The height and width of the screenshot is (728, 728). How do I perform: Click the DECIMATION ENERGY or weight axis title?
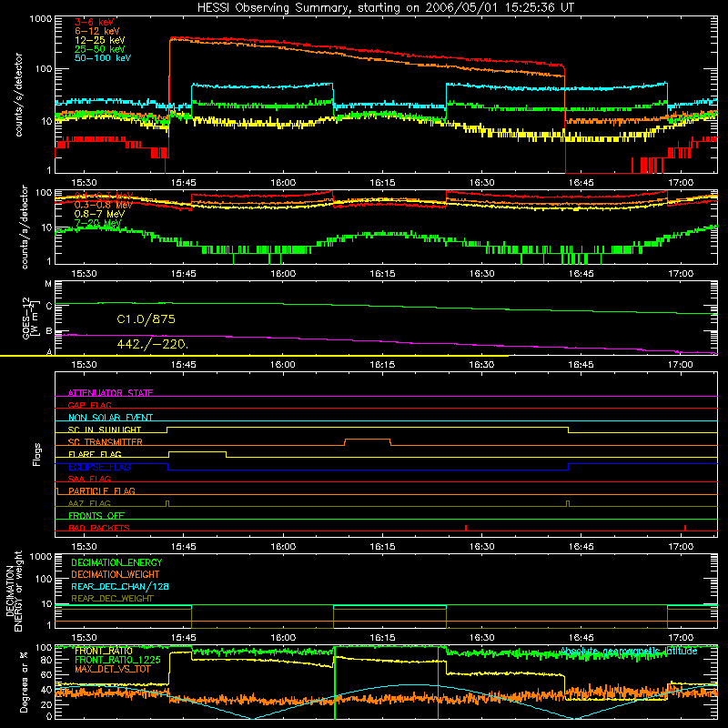tap(14, 591)
